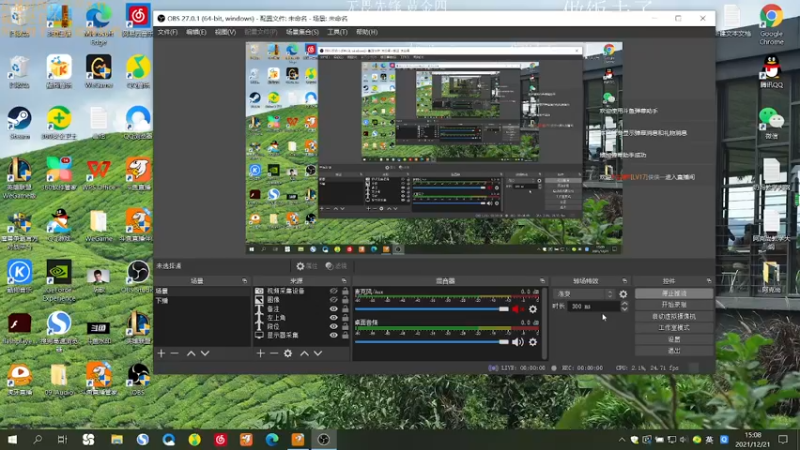Viewport: 800px width, 450px height.
Task: Toggle the lock on 显示器采集 source
Action: click(x=345, y=335)
